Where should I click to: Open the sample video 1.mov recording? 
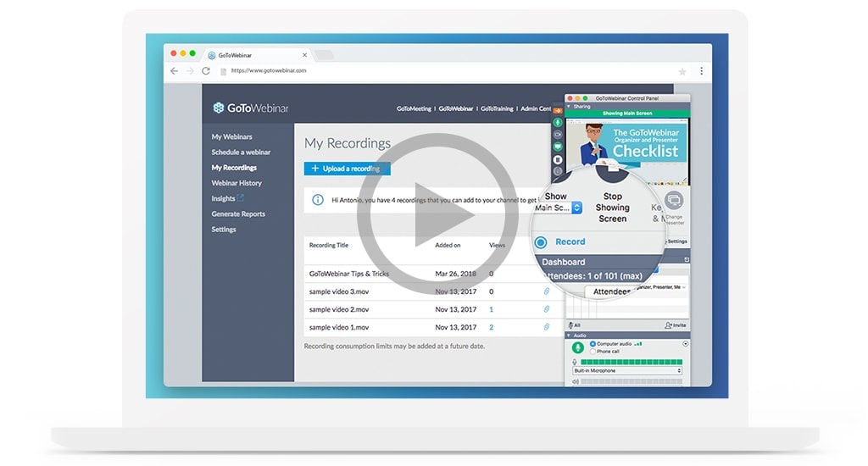(339, 327)
